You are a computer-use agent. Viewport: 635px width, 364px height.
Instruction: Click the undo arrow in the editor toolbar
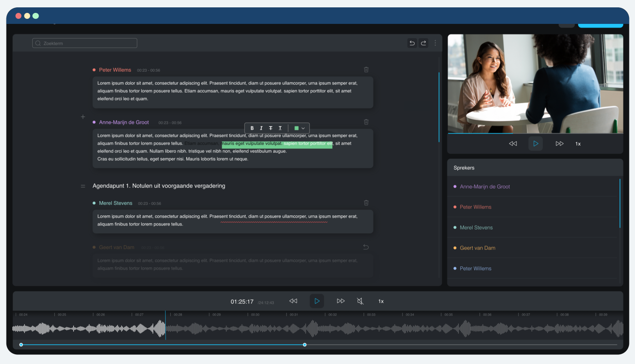[412, 43]
